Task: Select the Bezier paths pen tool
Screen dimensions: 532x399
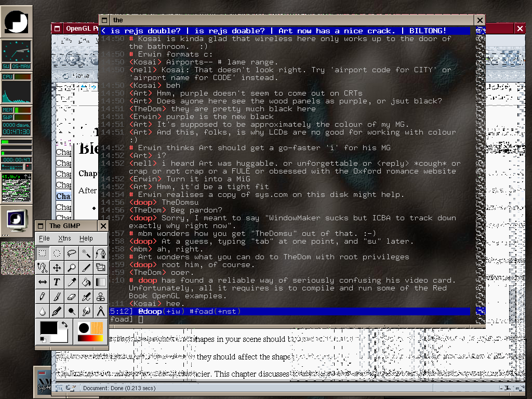Action: (101, 253)
